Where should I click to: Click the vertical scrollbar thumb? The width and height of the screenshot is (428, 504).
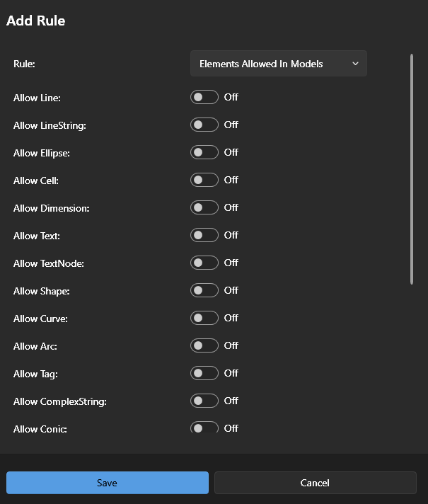coord(412,170)
